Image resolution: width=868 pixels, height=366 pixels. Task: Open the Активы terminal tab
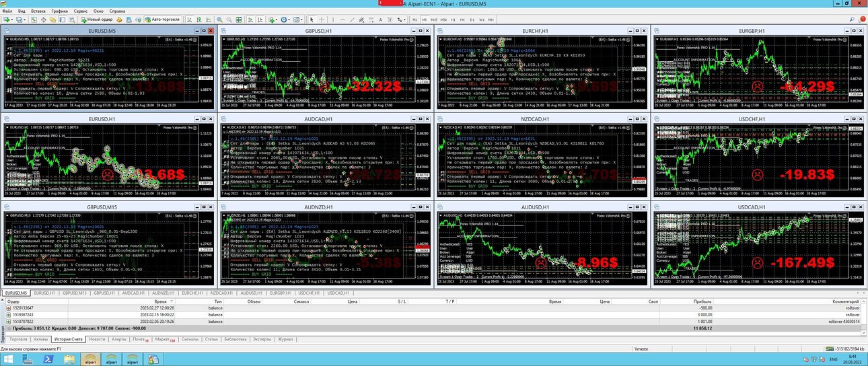(41, 340)
